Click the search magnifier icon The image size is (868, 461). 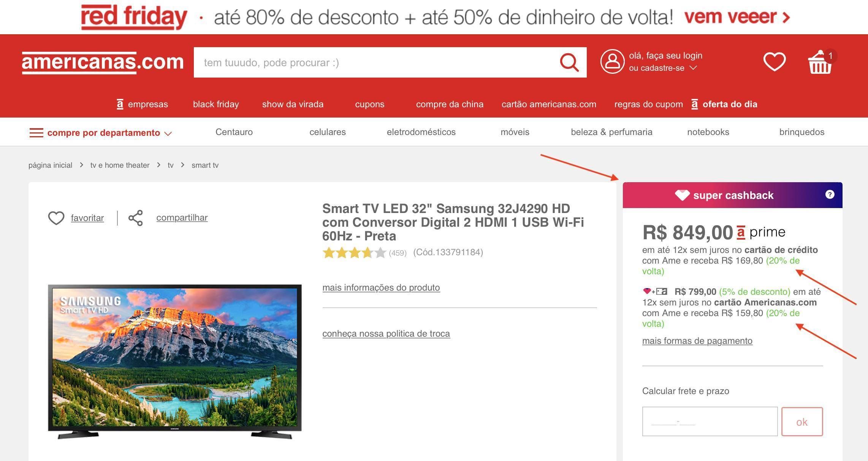point(569,62)
